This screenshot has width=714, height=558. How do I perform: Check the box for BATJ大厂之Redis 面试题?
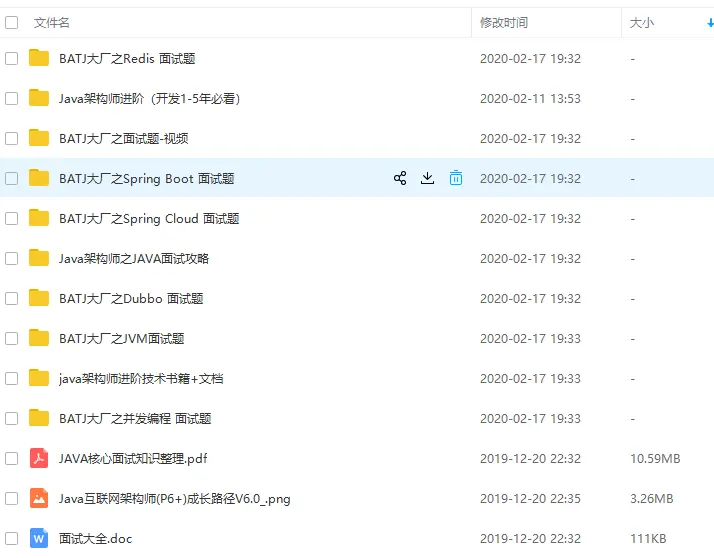click(x=11, y=58)
